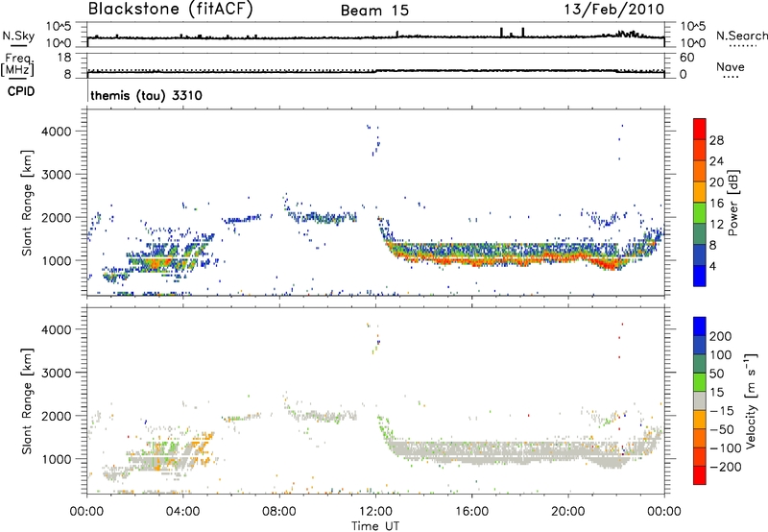This screenshot has width=768, height=532.
Task: Click the red band of the Power colorbar
Action: coord(700,129)
